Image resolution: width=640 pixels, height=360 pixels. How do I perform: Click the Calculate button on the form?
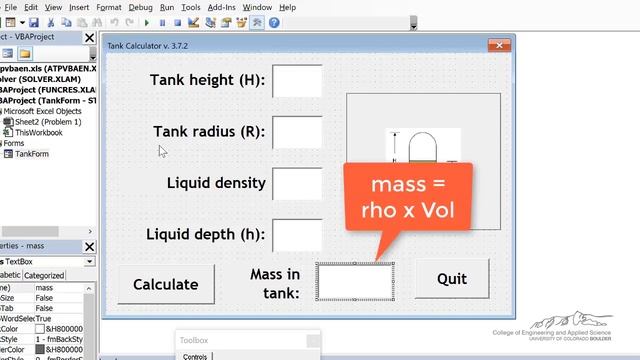[166, 284]
